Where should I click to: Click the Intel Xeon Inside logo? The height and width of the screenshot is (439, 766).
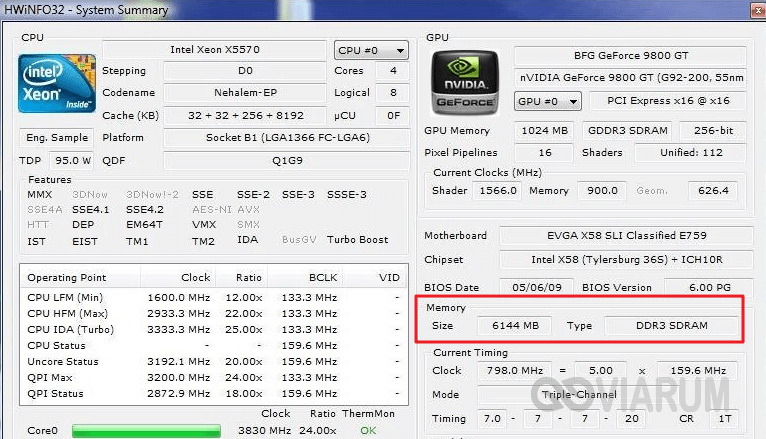(x=57, y=84)
